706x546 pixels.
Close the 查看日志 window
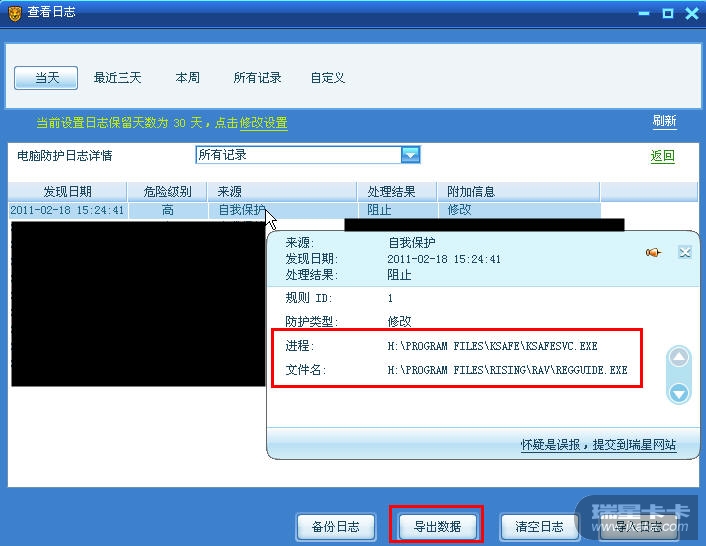tap(692, 14)
